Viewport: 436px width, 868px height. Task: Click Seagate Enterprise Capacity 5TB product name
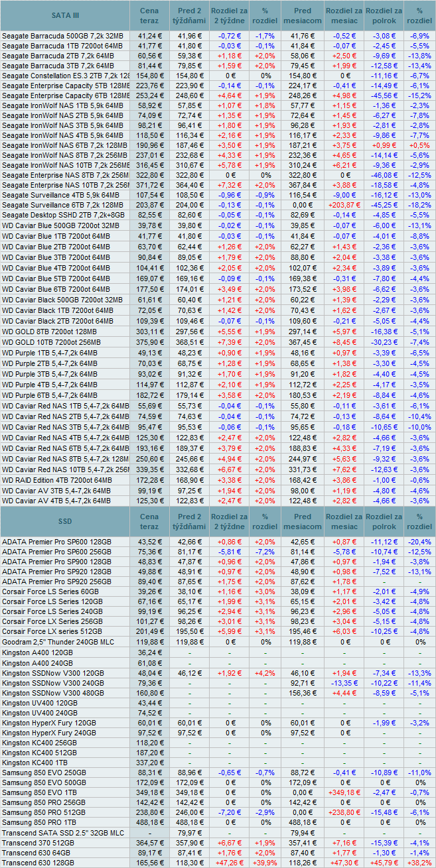point(66,87)
